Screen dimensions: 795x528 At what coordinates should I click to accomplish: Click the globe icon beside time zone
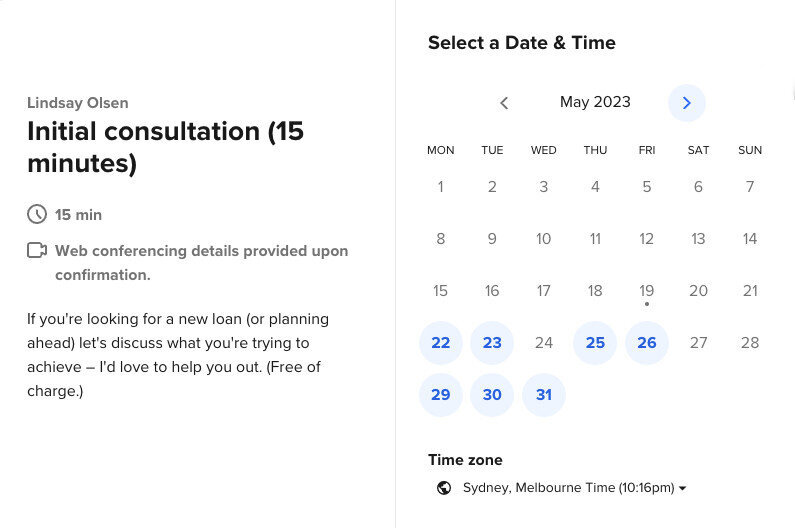coord(444,488)
